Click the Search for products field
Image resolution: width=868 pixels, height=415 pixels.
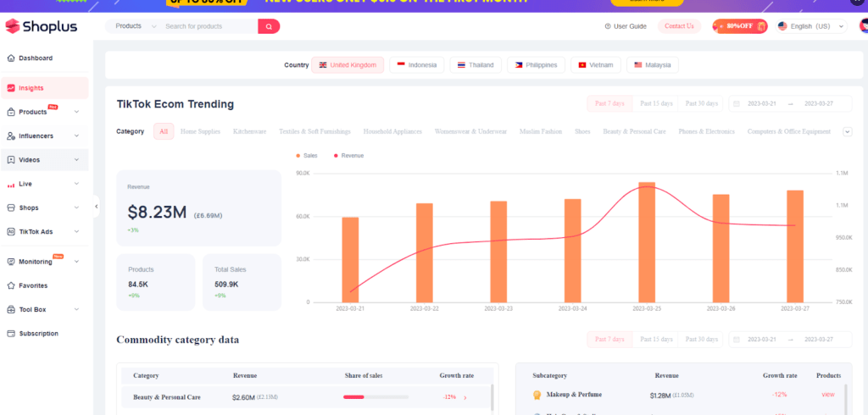[x=208, y=26]
